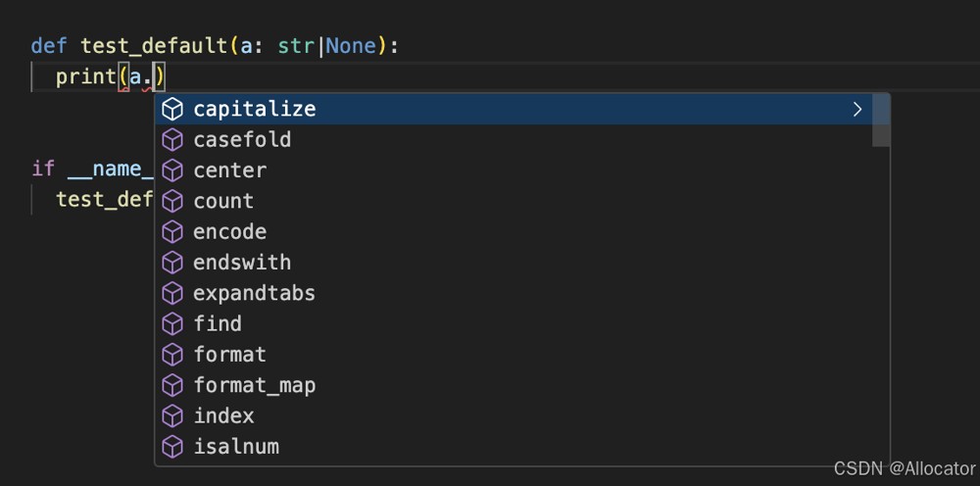Click the cube icon beside encode

click(172, 231)
